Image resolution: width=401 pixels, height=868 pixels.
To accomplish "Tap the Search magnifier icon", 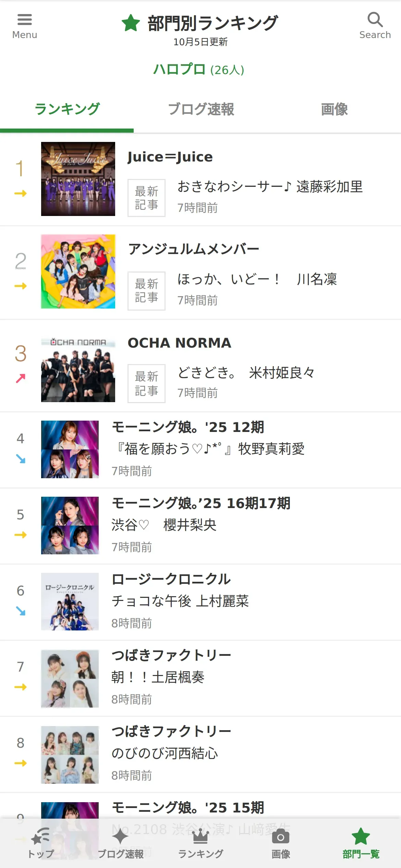I will [x=375, y=20].
